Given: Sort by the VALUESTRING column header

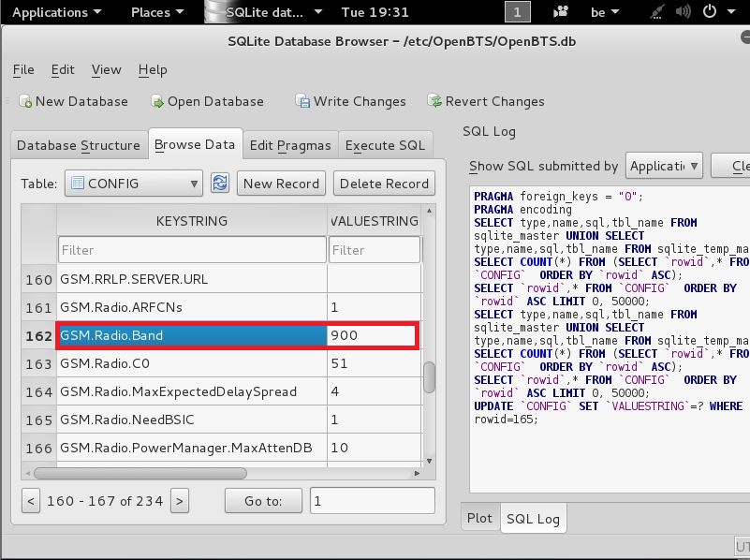Looking at the screenshot, I should tap(375, 220).
